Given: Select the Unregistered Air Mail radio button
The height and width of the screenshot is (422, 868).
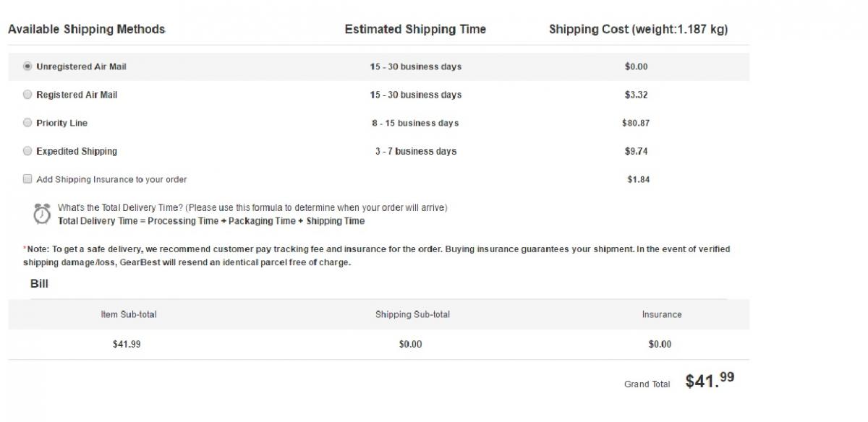Looking at the screenshot, I should coord(27,66).
